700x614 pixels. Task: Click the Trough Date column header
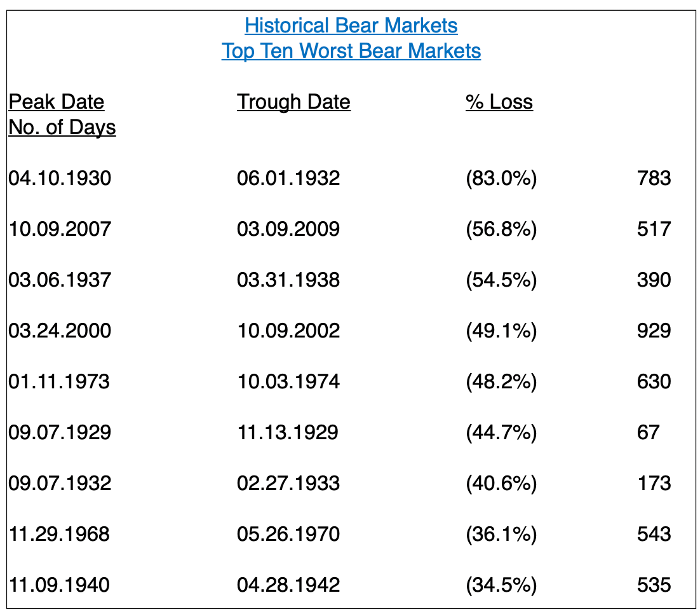(293, 102)
